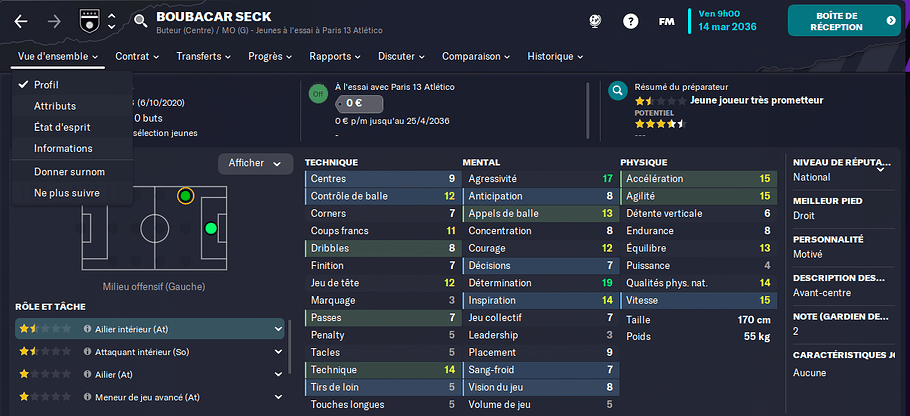
Task: Click the teal scout report magnifier icon
Action: (x=618, y=91)
